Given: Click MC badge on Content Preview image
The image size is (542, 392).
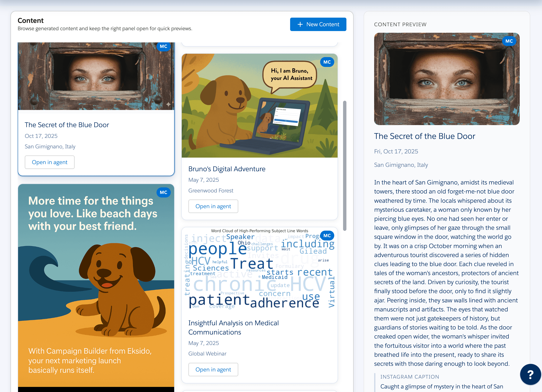Looking at the screenshot, I should click(x=509, y=41).
